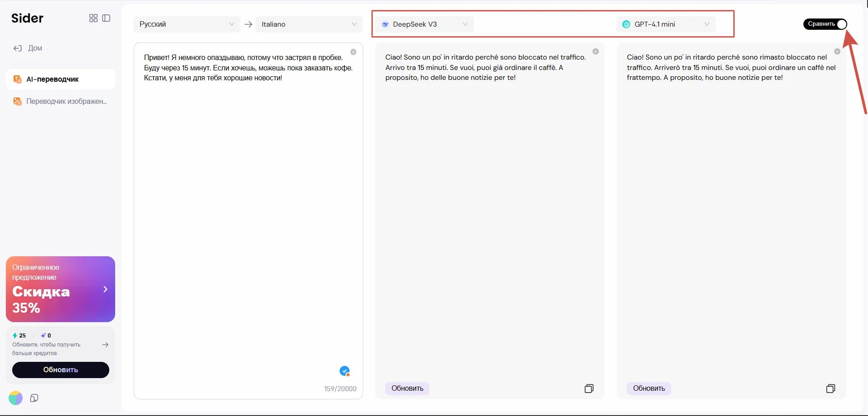Click the Переводчик изображений icon
868x416 pixels.
pyautogui.click(x=18, y=102)
